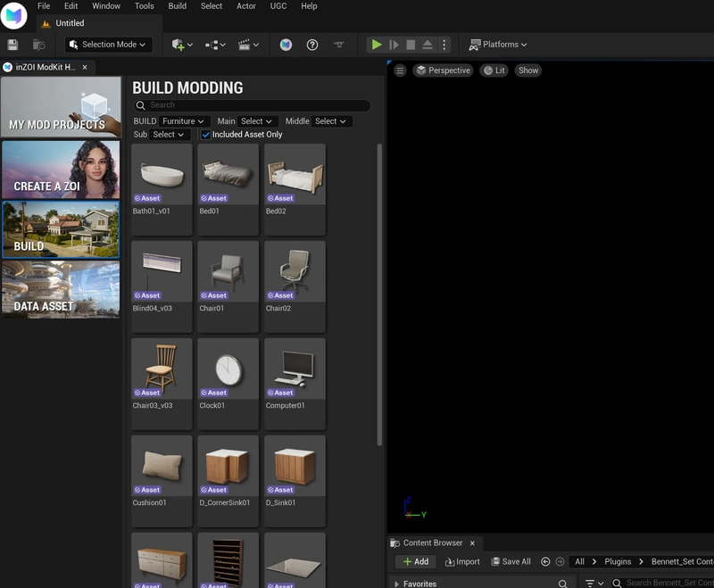Open the Platforms dropdown
The width and height of the screenshot is (714, 588).
point(498,45)
